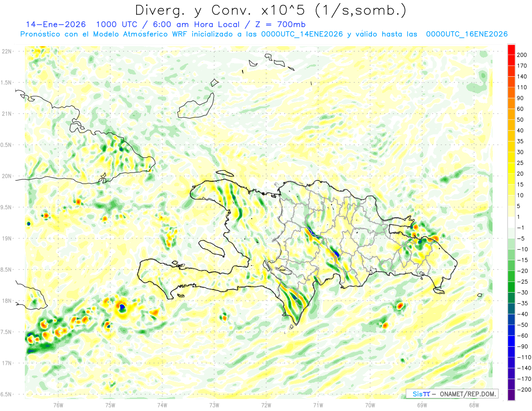Click the "0000UTC_14ENE2026" initialization text

click(x=302, y=34)
